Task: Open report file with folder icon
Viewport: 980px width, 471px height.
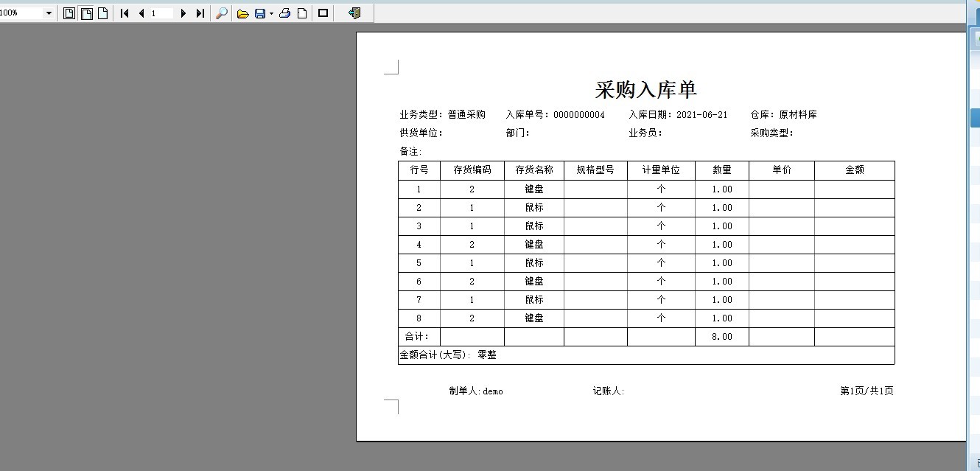Action: point(242,13)
